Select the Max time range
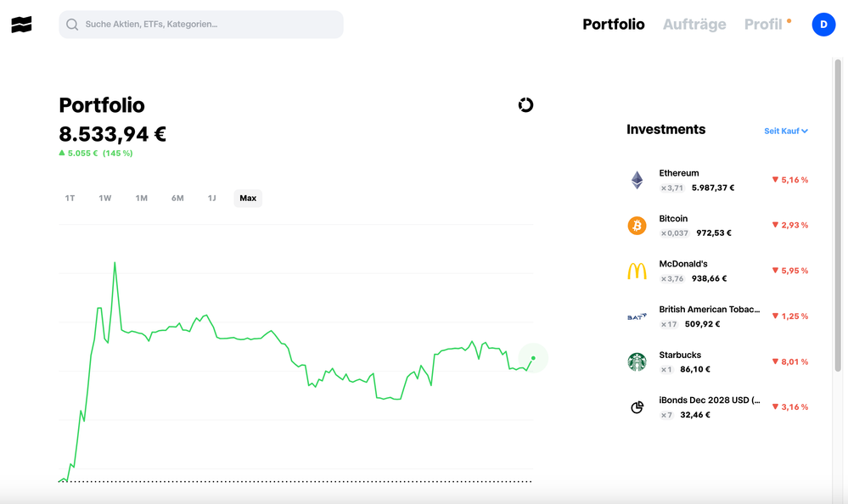 248,198
